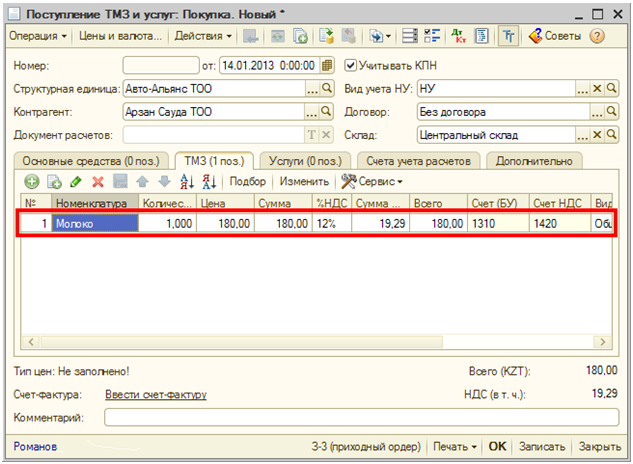Click the Дт/Кт postings icon
633x464 pixels.
click(x=460, y=36)
